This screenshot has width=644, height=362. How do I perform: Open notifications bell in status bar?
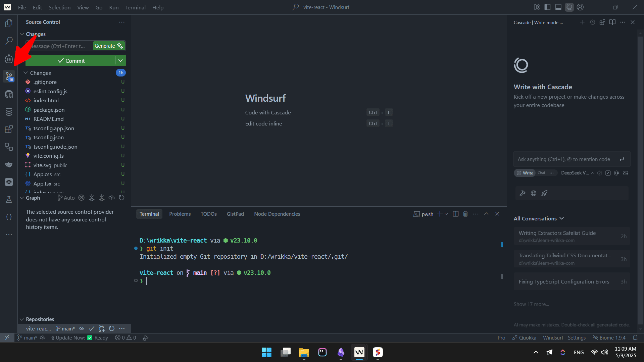tap(635, 338)
